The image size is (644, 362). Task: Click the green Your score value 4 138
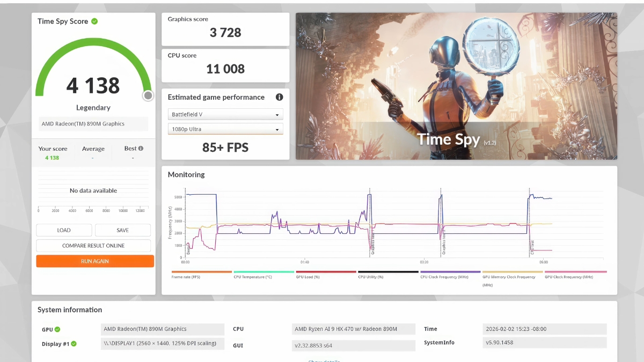(52, 158)
